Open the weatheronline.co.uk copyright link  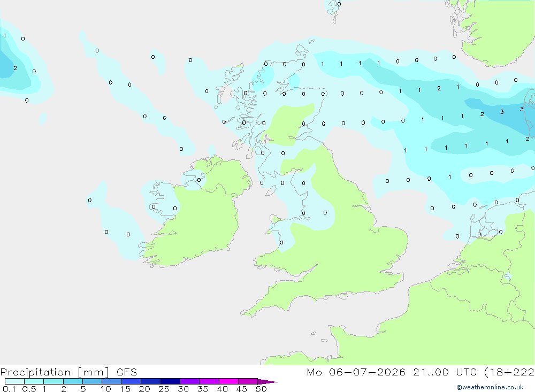tap(490, 387)
